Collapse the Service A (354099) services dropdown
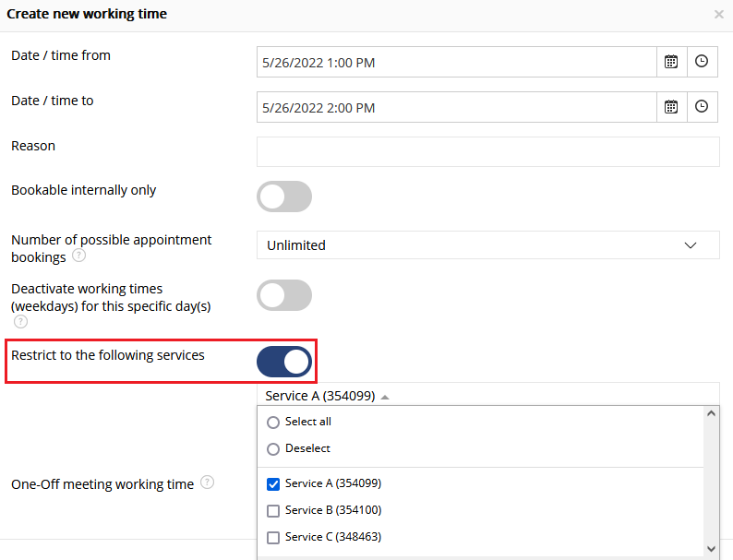Screen dimensions: 733x560 488,396
